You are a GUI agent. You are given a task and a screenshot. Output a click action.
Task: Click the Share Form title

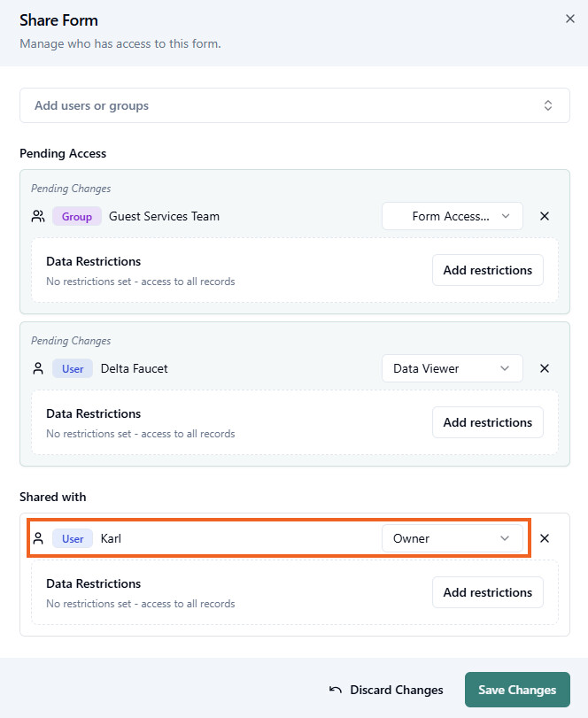pyautogui.click(x=58, y=20)
